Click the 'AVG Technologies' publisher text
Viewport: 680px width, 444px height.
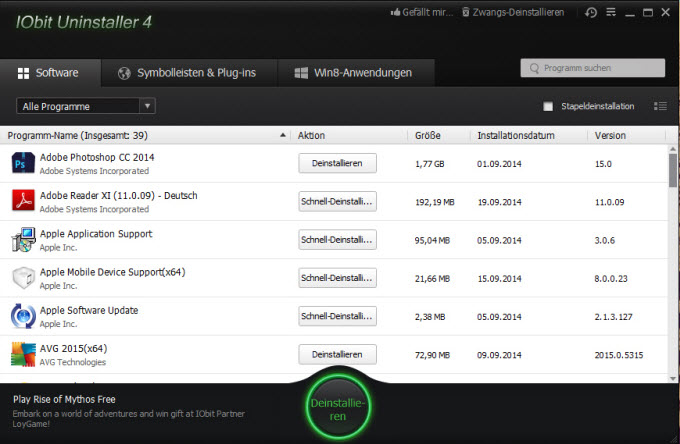[x=73, y=362]
